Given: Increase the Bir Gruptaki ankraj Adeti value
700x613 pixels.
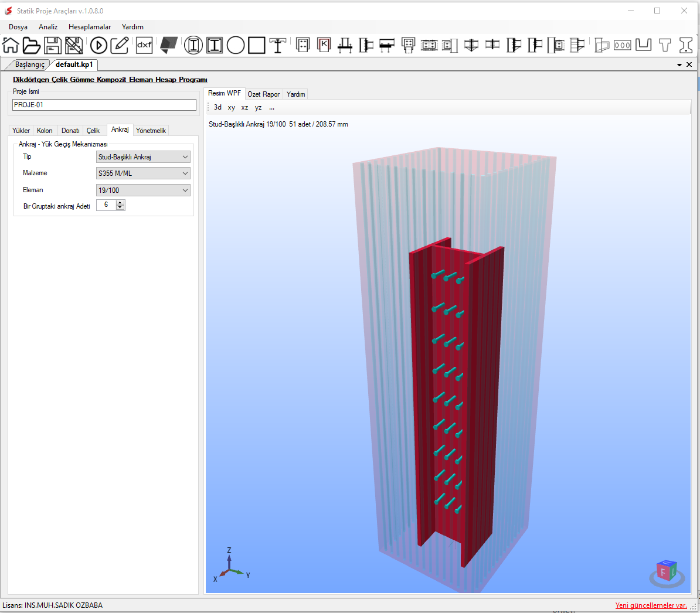Looking at the screenshot, I should (120, 202).
